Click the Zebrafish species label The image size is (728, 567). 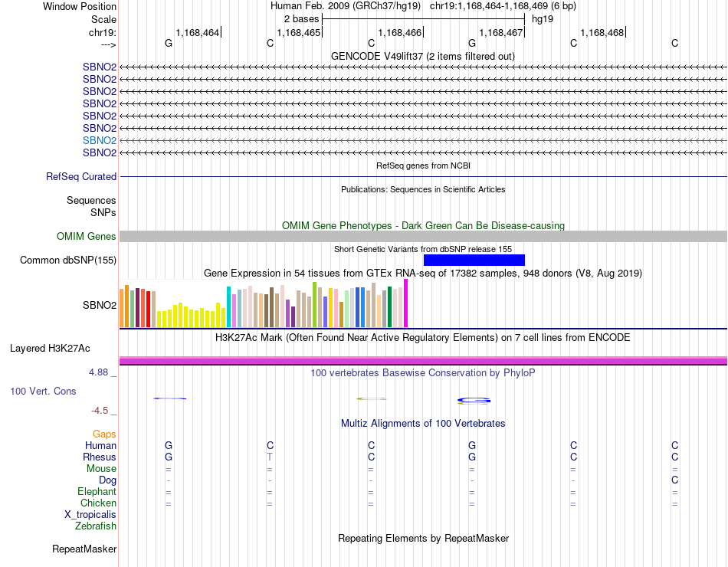96,526
